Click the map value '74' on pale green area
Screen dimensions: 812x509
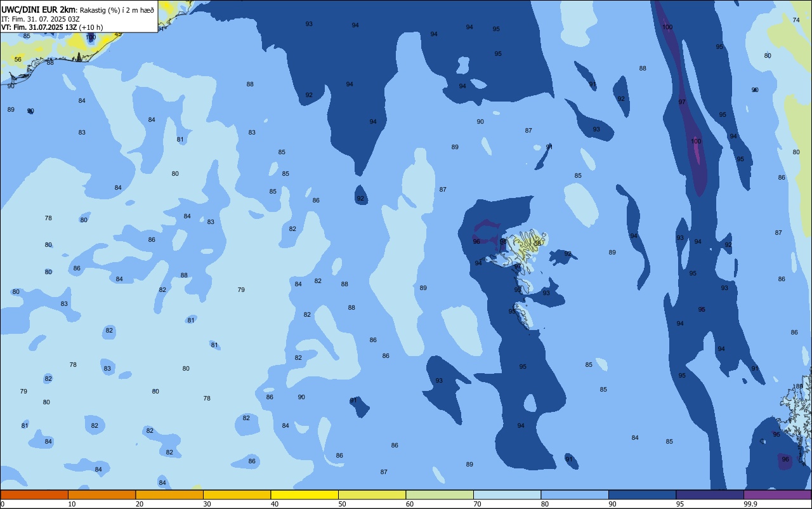tap(796, 20)
